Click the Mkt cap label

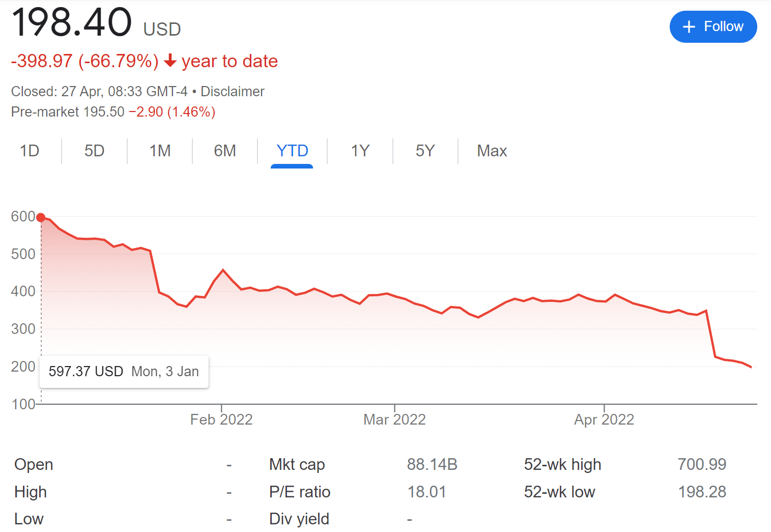[x=297, y=464]
